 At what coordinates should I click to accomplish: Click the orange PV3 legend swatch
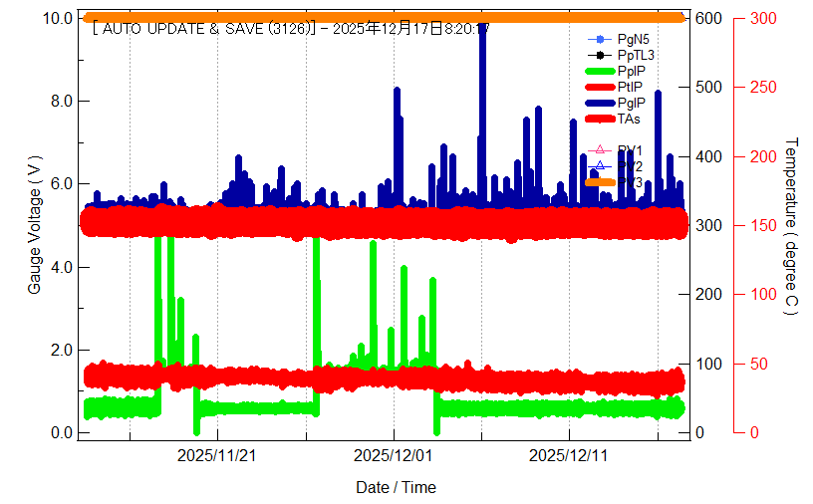pyautogui.click(x=600, y=182)
